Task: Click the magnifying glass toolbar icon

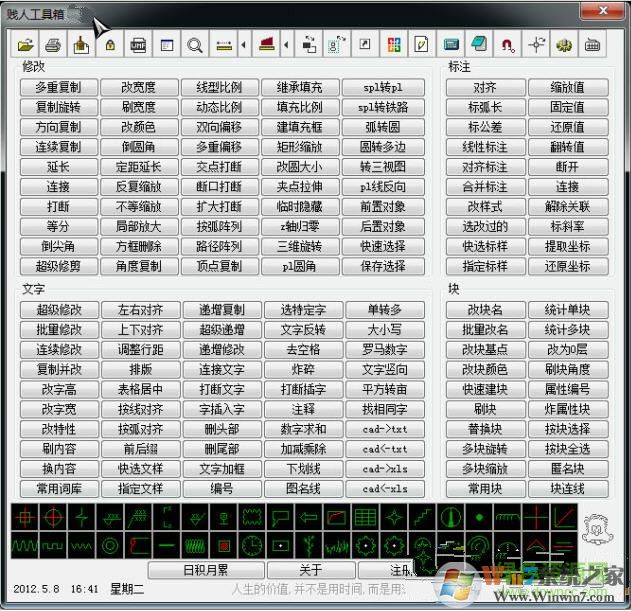Action: tap(195, 45)
